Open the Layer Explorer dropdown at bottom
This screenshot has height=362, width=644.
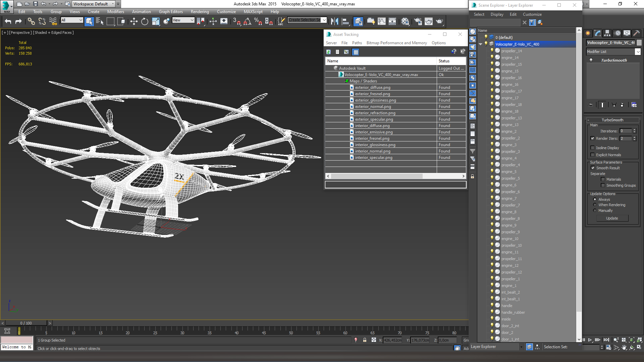(521, 347)
